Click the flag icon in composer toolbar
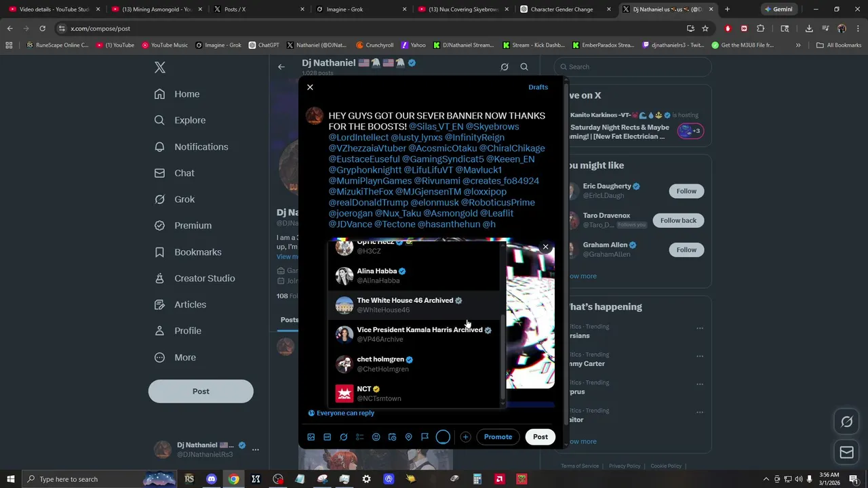Image resolution: width=868 pixels, height=488 pixels. coord(425,437)
